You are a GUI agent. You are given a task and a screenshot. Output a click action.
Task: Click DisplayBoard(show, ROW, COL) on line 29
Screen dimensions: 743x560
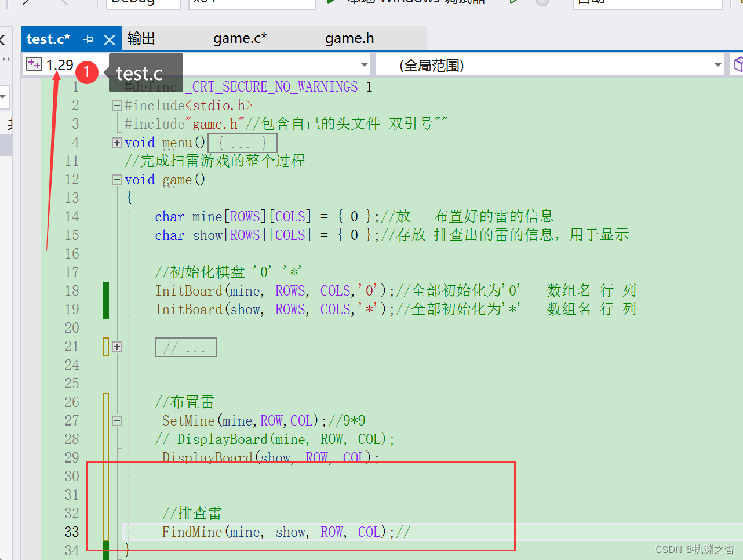click(271, 457)
